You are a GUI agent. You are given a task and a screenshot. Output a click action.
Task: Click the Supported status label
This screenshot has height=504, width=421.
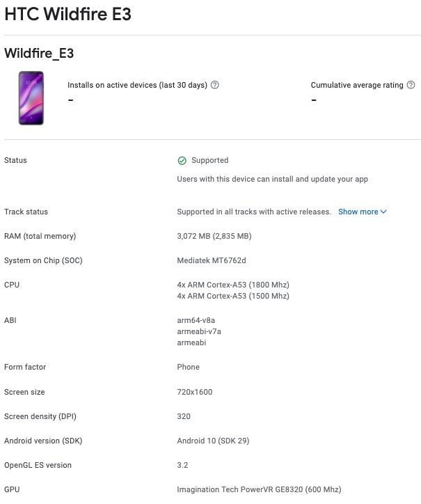click(210, 160)
